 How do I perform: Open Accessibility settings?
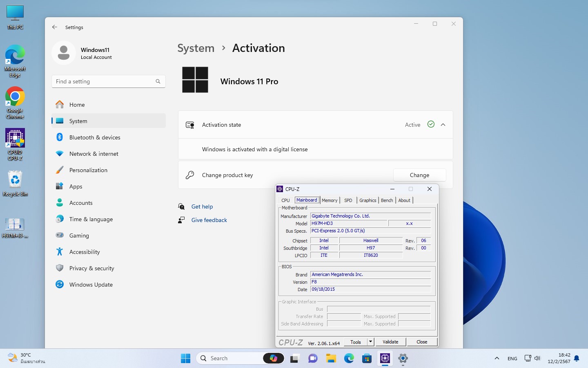[109, 252]
